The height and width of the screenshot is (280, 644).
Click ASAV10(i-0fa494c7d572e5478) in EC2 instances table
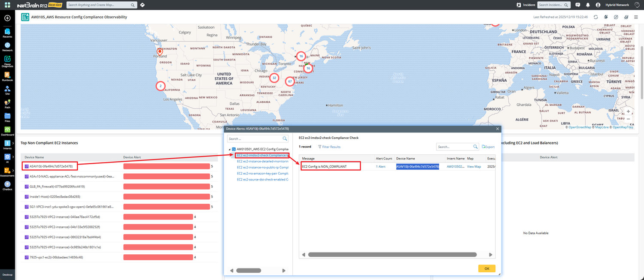pyautogui.click(x=51, y=166)
